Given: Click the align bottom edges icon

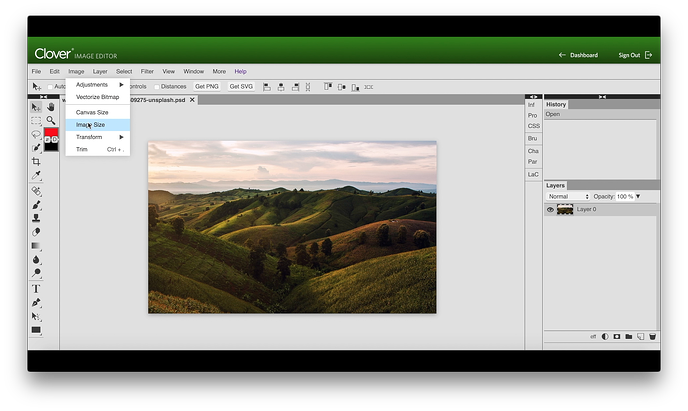Looking at the screenshot, I should tap(355, 87).
